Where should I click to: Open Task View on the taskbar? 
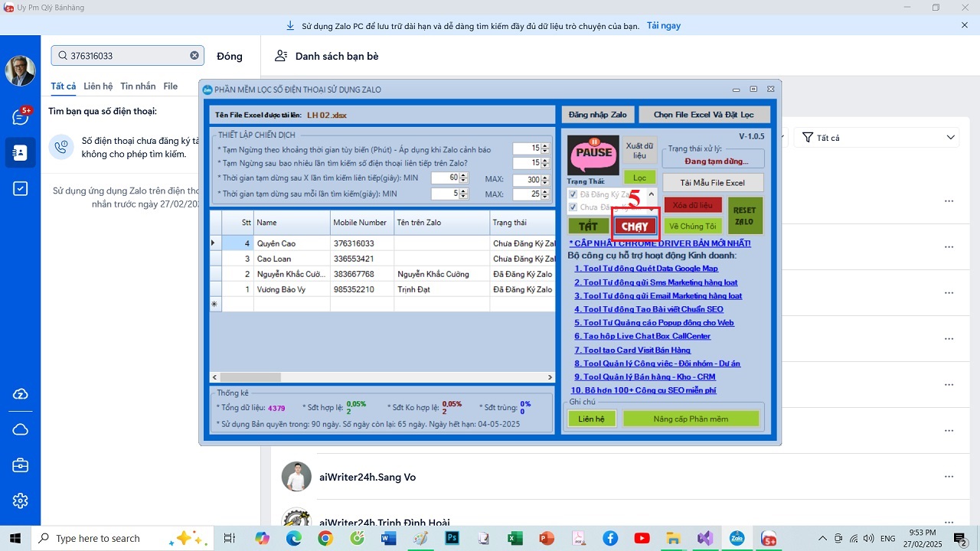(229, 538)
